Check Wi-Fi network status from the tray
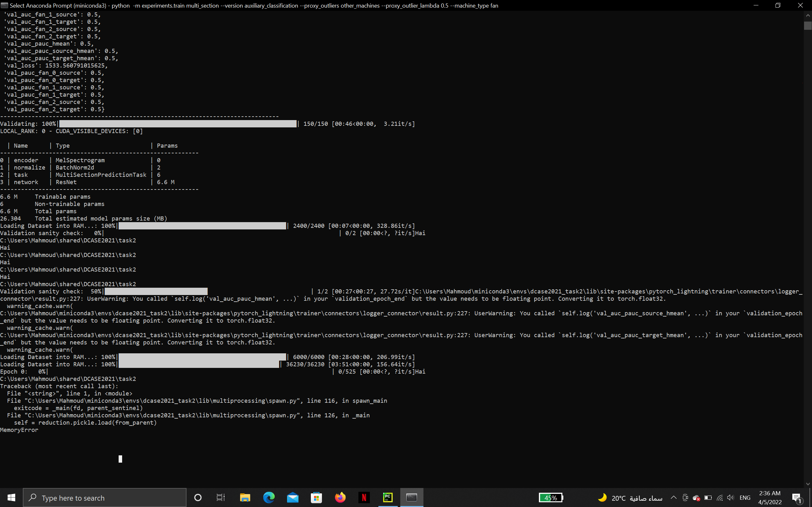Image resolution: width=812 pixels, height=507 pixels. 719,497
